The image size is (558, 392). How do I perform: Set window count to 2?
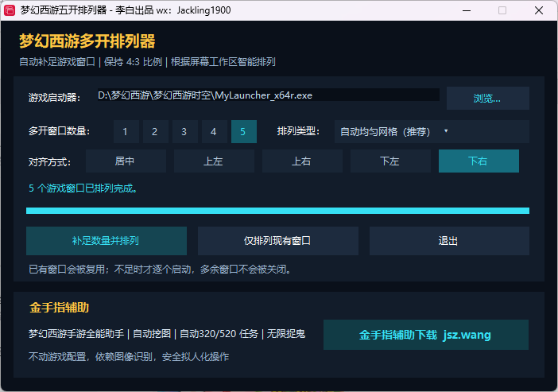pyautogui.click(x=156, y=131)
